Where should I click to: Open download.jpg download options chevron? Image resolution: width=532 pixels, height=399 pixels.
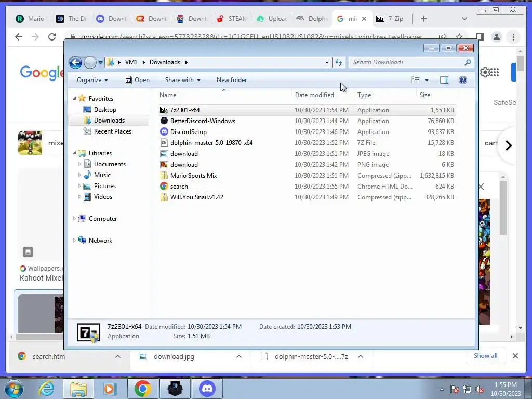tap(239, 356)
